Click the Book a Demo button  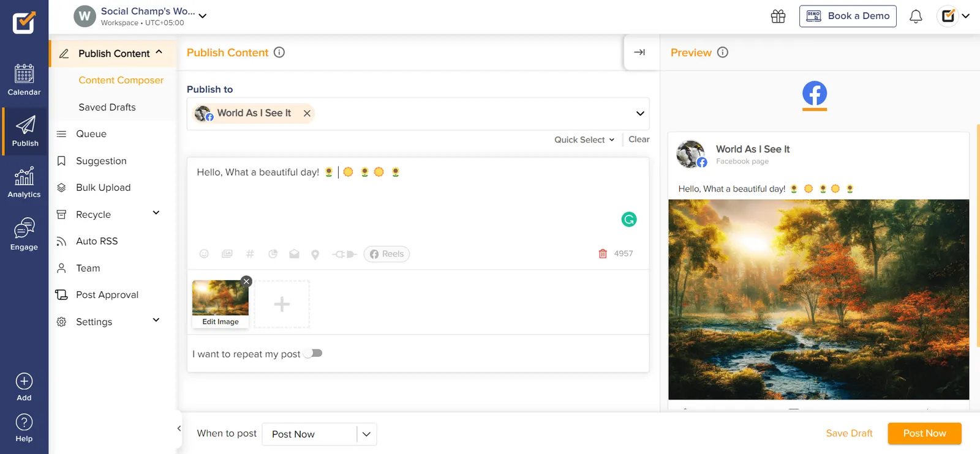pyautogui.click(x=848, y=17)
